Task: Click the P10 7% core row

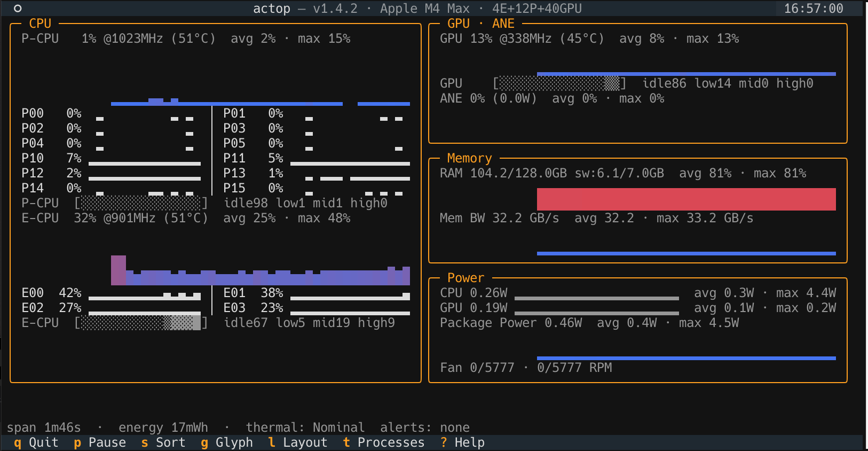Action: pos(111,159)
